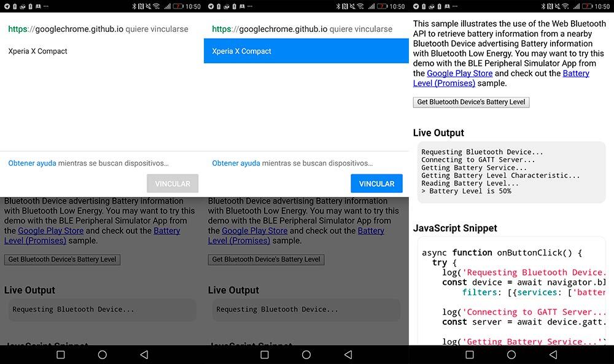Screen dimensions: 614x364
Task: Click Get Bluetooth Device's Battery Level on right screen
Action: point(471,102)
